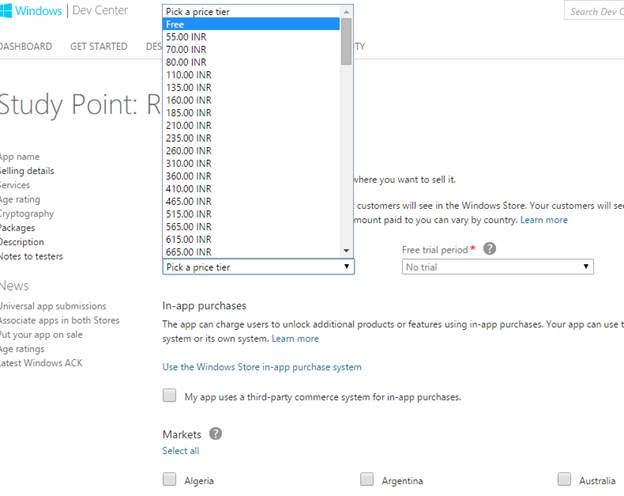
Task: Open Selling details section in sidebar
Action: [x=27, y=171]
